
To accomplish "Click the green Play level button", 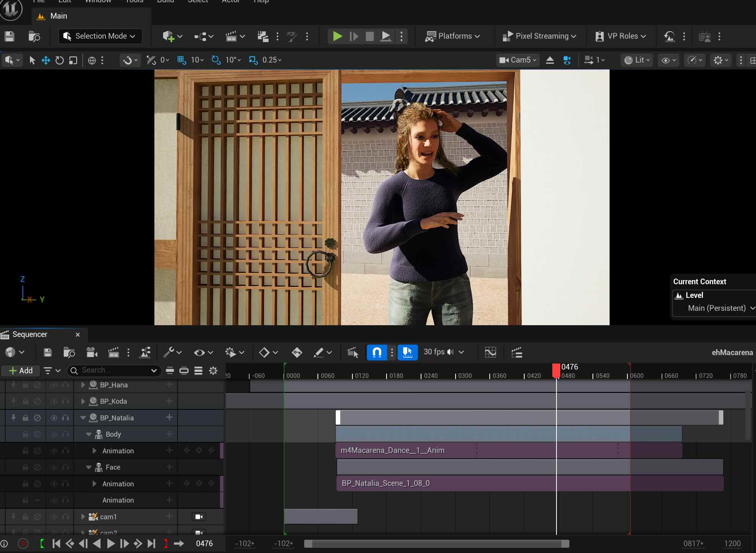I will 337,36.
